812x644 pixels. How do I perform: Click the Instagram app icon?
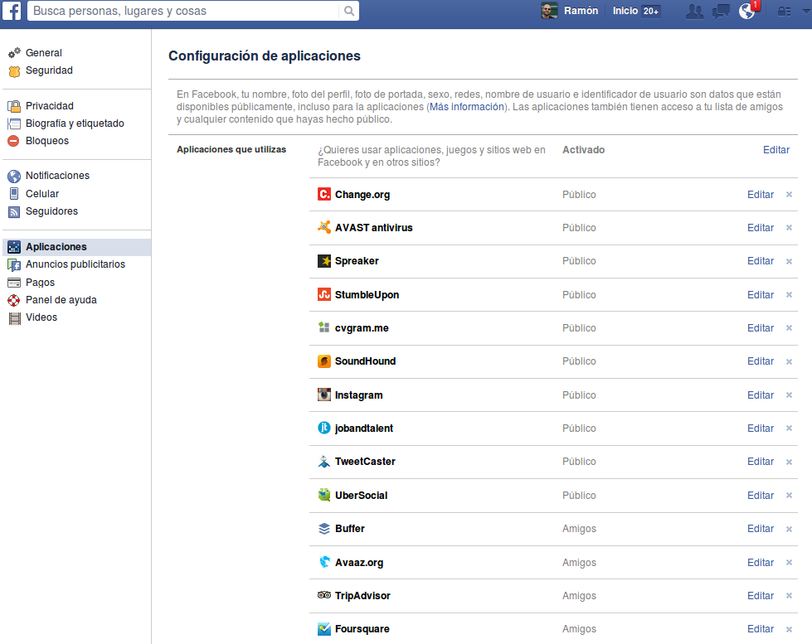(x=324, y=395)
